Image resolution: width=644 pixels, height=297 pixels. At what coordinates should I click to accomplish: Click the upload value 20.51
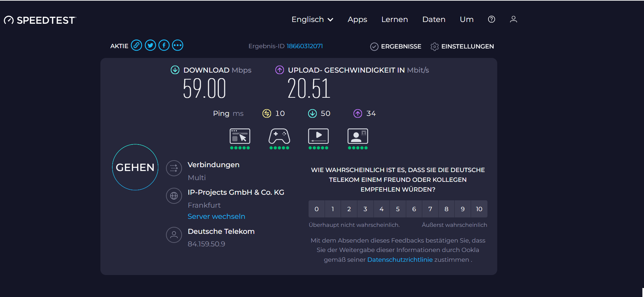pyautogui.click(x=309, y=89)
